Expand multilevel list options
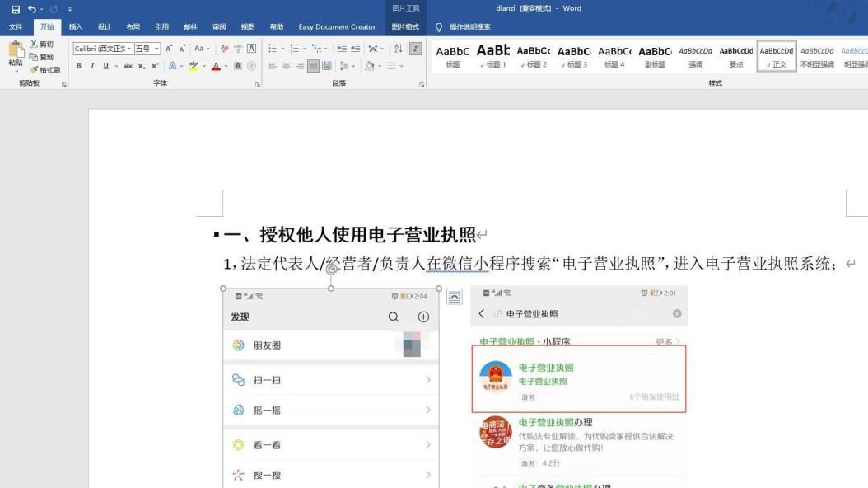The width and height of the screenshot is (868, 488). (325, 49)
